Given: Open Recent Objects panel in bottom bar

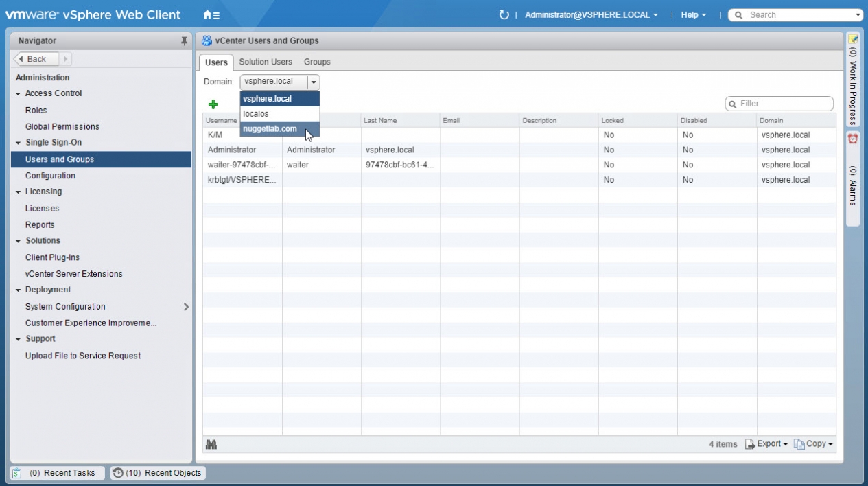Looking at the screenshot, I should pos(158,473).
